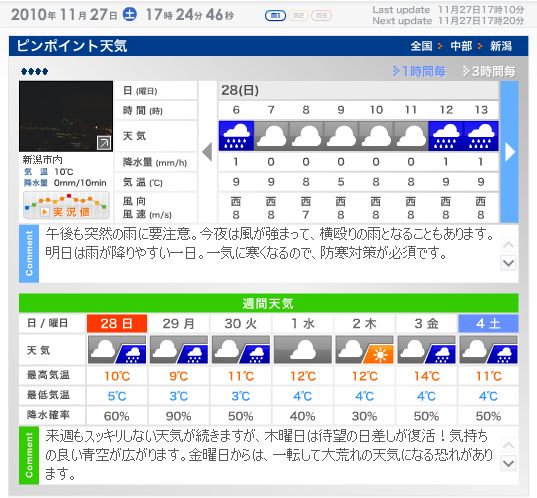Click the 90% rain probability for 29月

(x=178, y=416)
